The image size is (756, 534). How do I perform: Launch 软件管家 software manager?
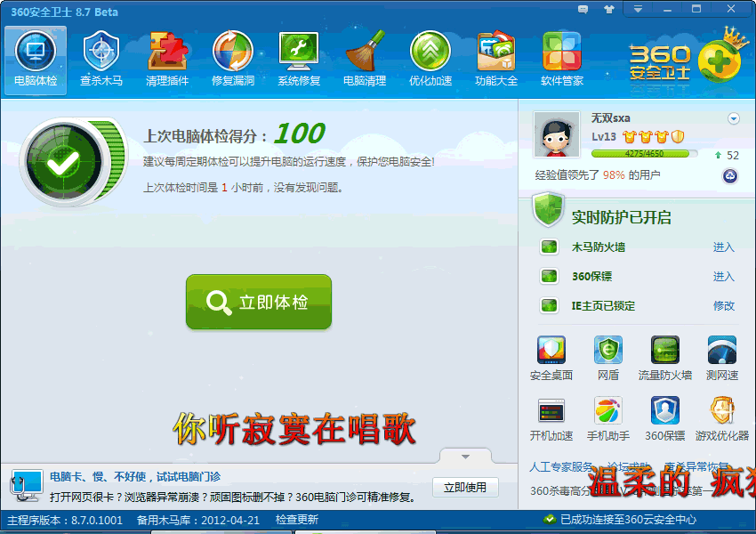click(x=562, y=60)
